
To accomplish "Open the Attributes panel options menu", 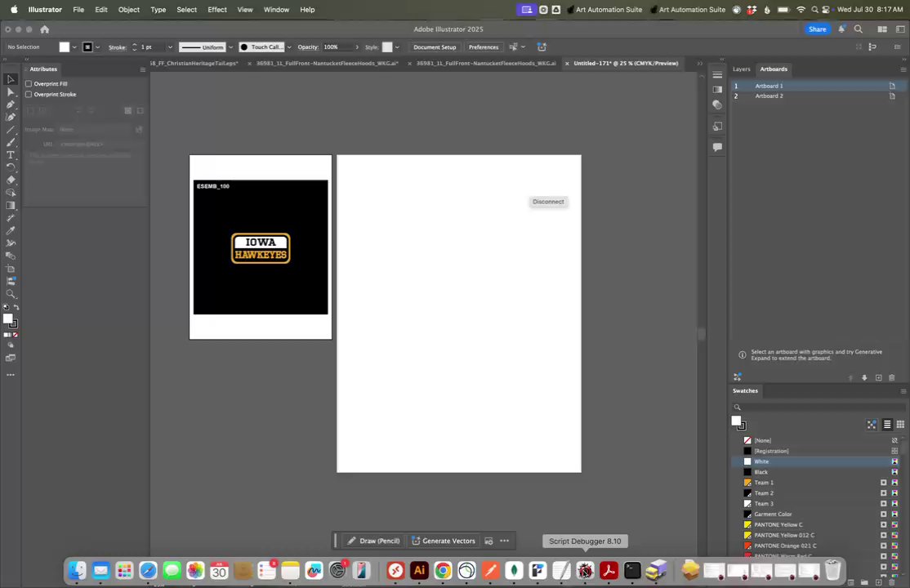I will tap(142, 69).
